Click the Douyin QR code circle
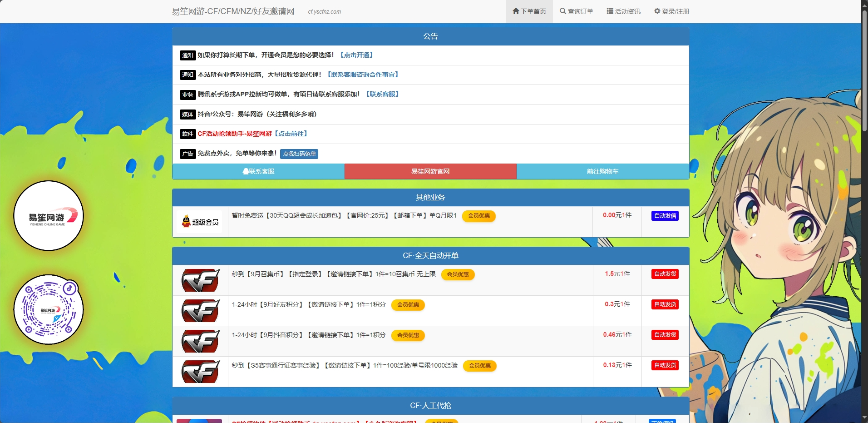 coord(49,309)
